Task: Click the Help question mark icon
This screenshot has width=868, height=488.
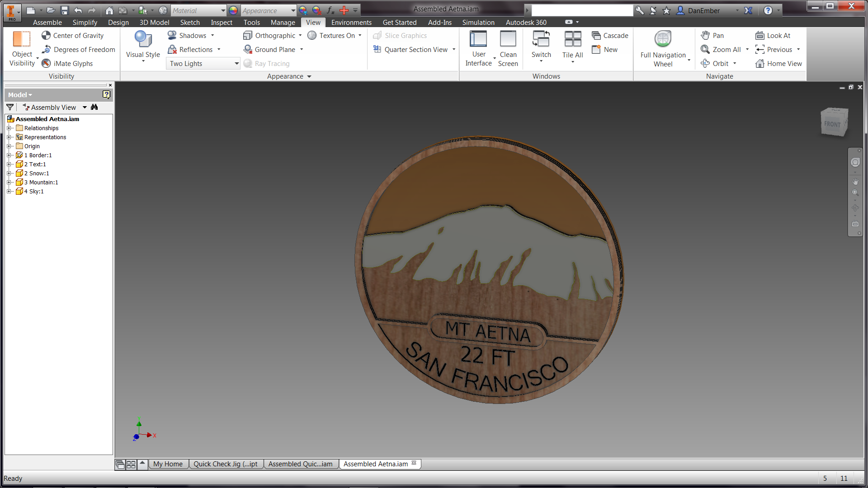Action: [x=768, y=10]
